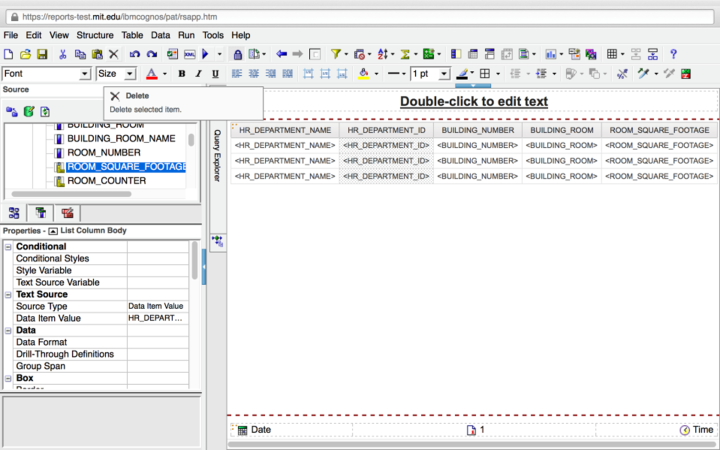This screenshot has width=720, height=450.
Task: Open the Structure menu
Action: click(95, 35)
